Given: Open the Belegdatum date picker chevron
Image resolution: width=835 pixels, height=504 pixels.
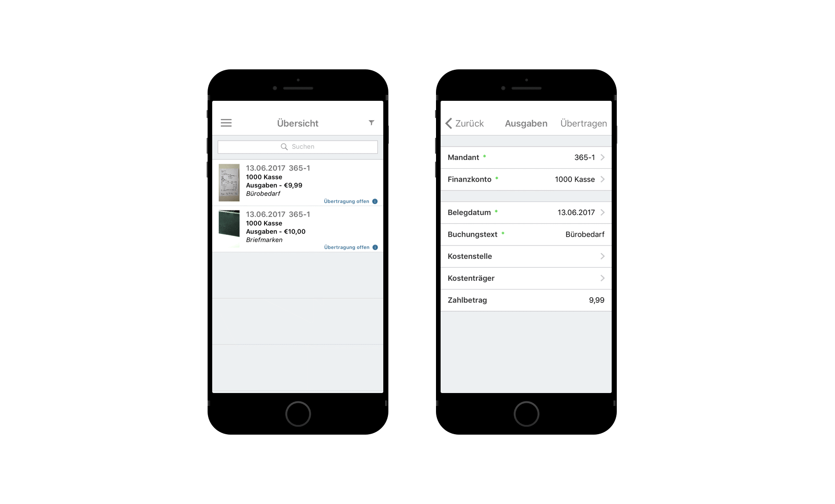Looking at the screenshot, I should pyautogui.click(x=602, y=213).
